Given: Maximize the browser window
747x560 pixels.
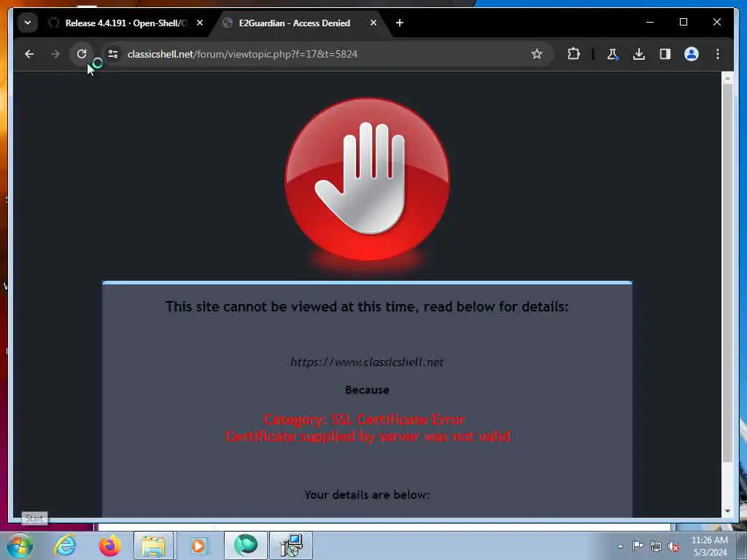Looking at the screenshot, I should tap(684, 22).
